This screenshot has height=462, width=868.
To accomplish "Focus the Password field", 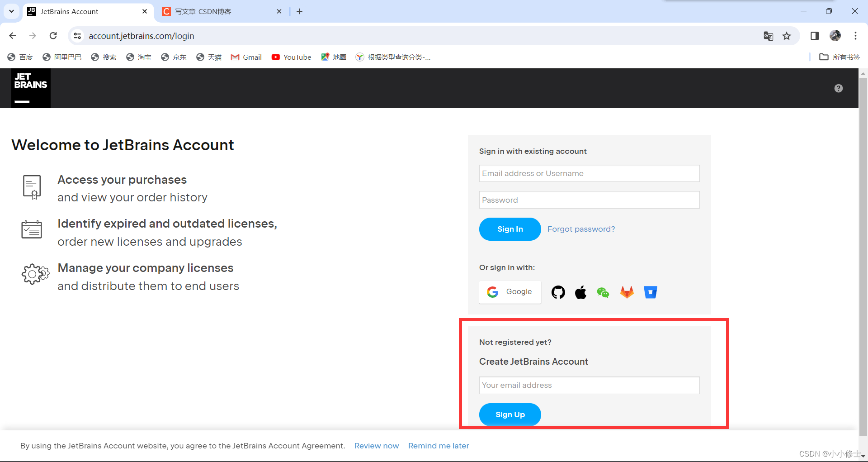I will pos(590,200).
